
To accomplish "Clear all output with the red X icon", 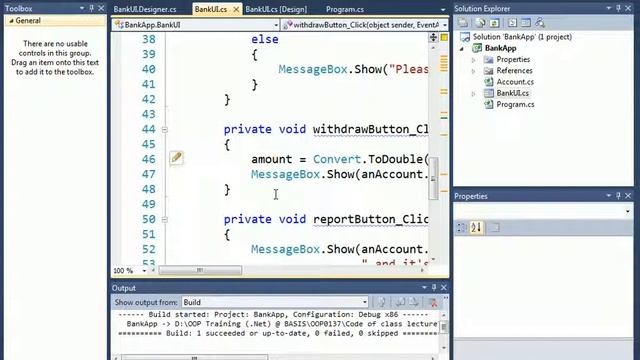I will click(433, 302).
